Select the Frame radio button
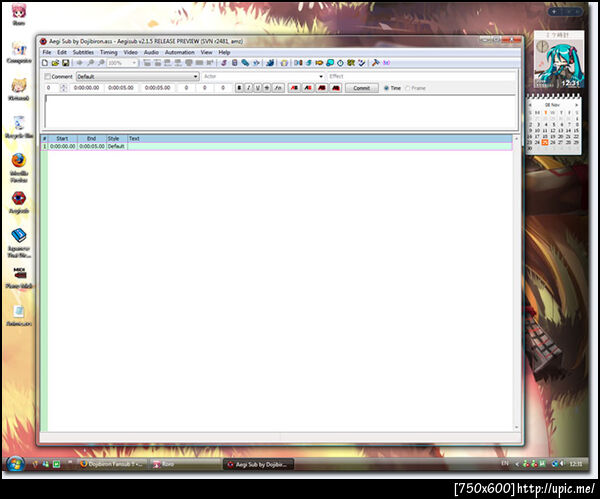This screenshot has height=499, width=600. 408,88
